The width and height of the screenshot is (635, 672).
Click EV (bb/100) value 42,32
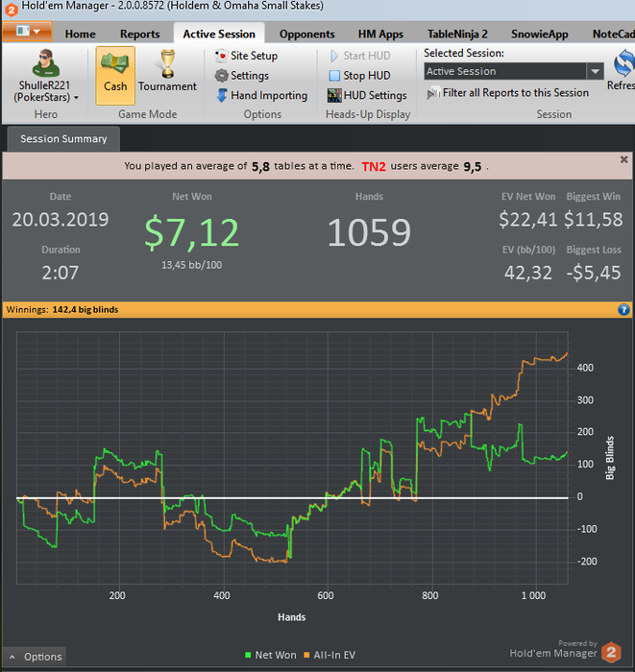[528, 273]
